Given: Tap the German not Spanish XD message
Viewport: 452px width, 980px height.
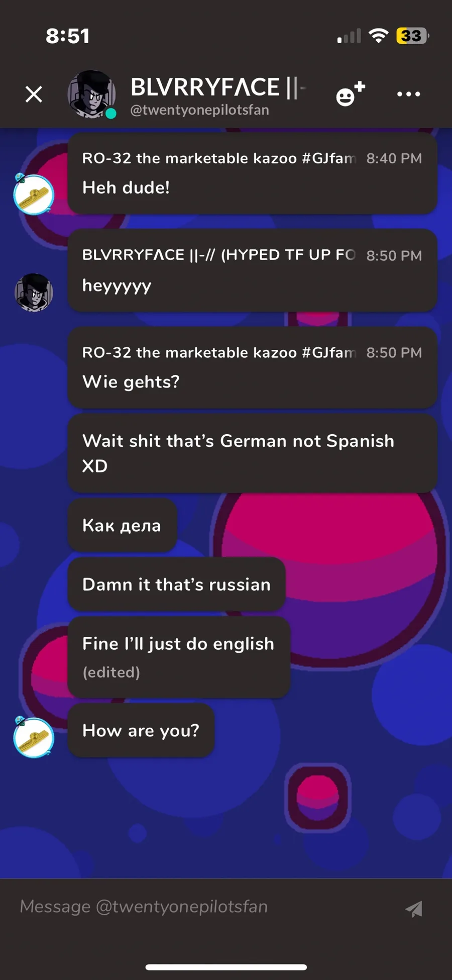Looking at the screenshot, I should [252, 453].
